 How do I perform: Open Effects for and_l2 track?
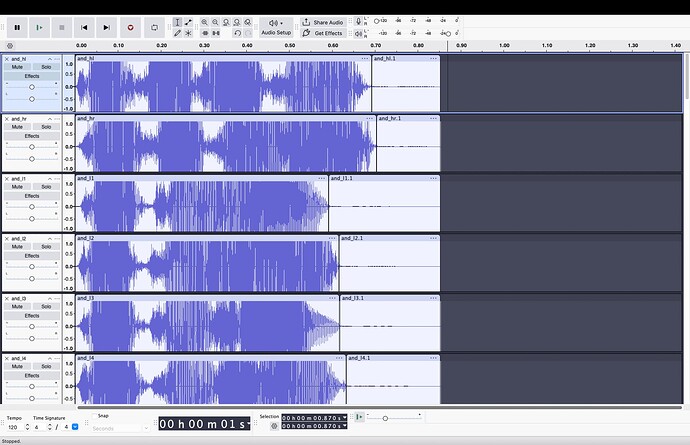(32, 256)
